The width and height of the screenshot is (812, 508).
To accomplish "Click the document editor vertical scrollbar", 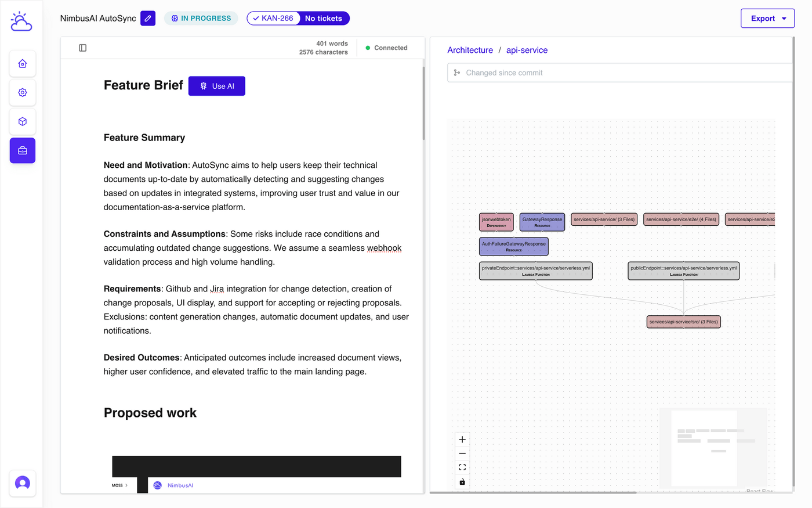I will [423, 103].
